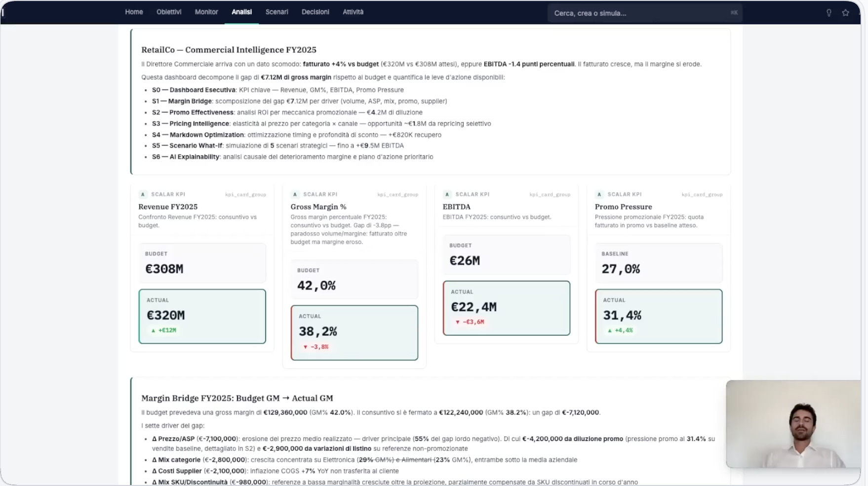The height and width of the screenshot is (486, 868).
Task: Click the kpi_card_group label on Revenue card
Action: tap(245, 195)
